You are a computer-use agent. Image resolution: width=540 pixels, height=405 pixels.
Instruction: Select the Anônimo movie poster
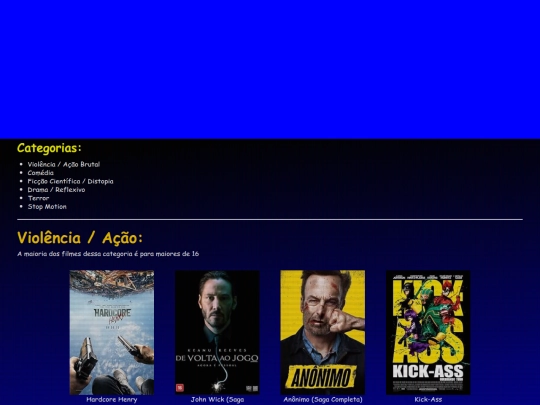coord(323,332)
